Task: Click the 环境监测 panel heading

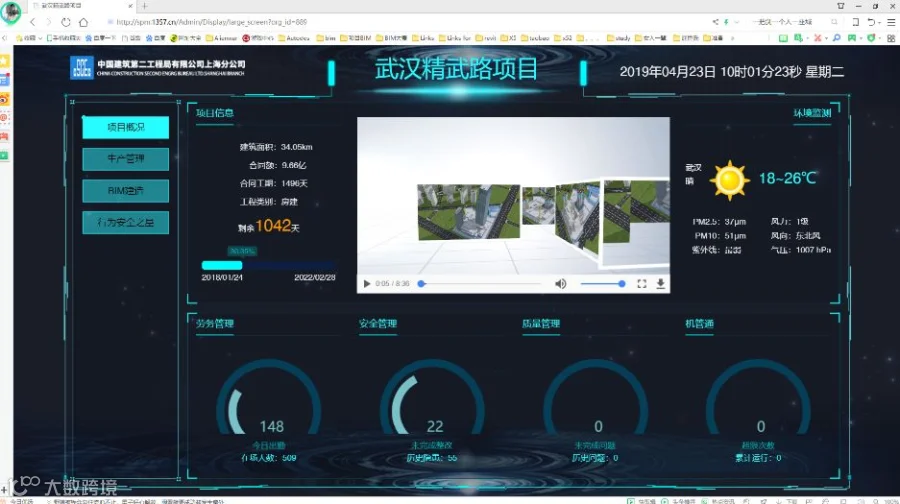Action: click(x=812, y=113)
